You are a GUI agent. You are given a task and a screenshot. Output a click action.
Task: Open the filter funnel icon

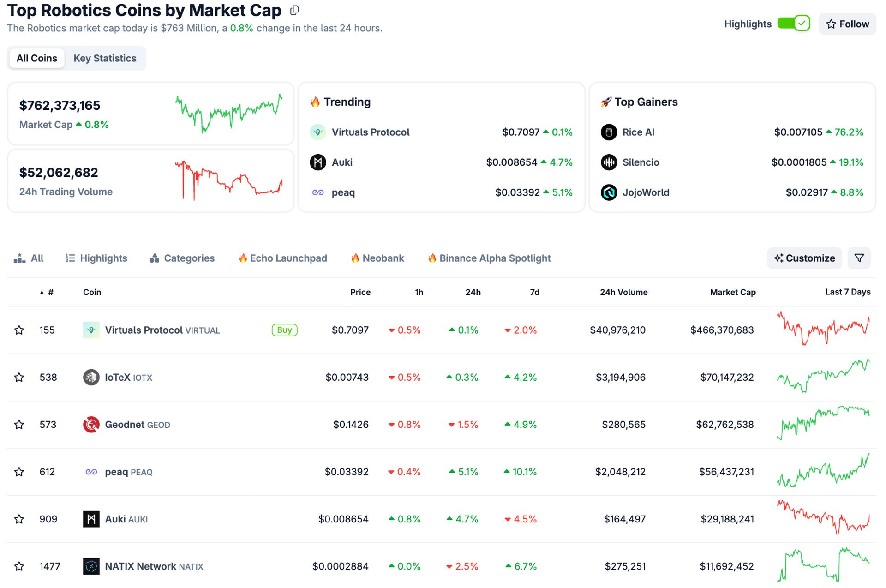859,258
